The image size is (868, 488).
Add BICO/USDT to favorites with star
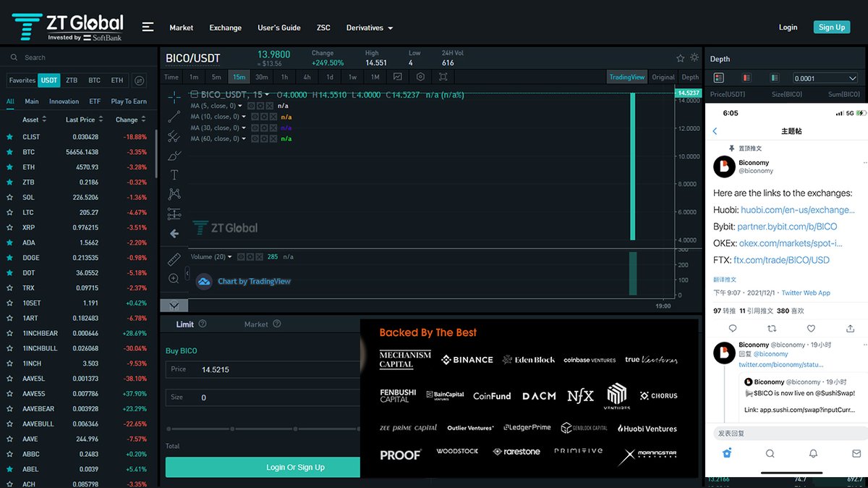pyautogui.click(x=680, y=58)
